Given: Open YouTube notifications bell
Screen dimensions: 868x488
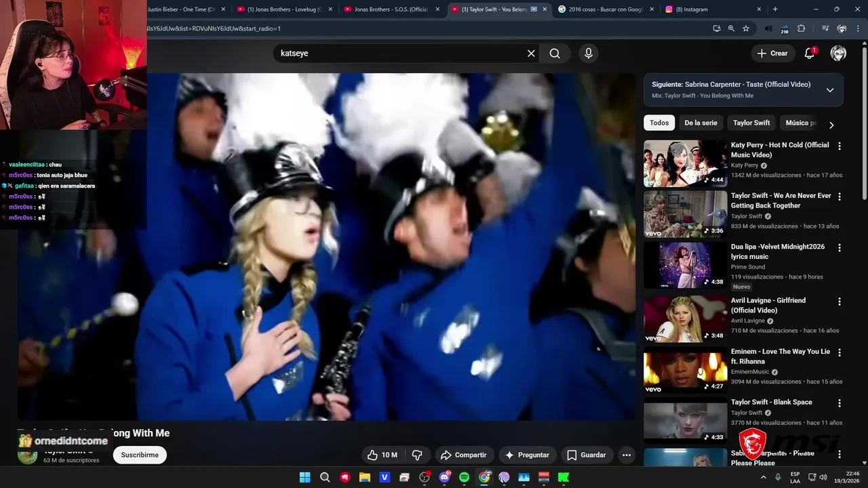Looking at the screenshot, I should [x=810, y=54].
